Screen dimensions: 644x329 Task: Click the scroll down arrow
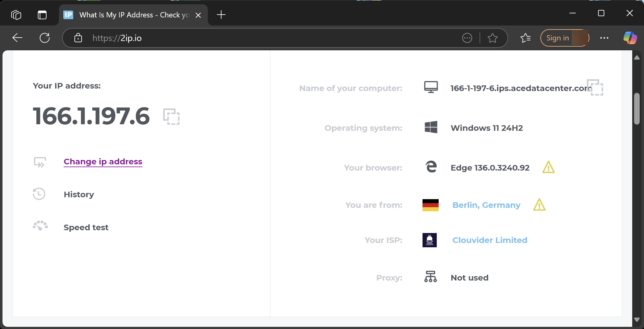coord(637,320)
